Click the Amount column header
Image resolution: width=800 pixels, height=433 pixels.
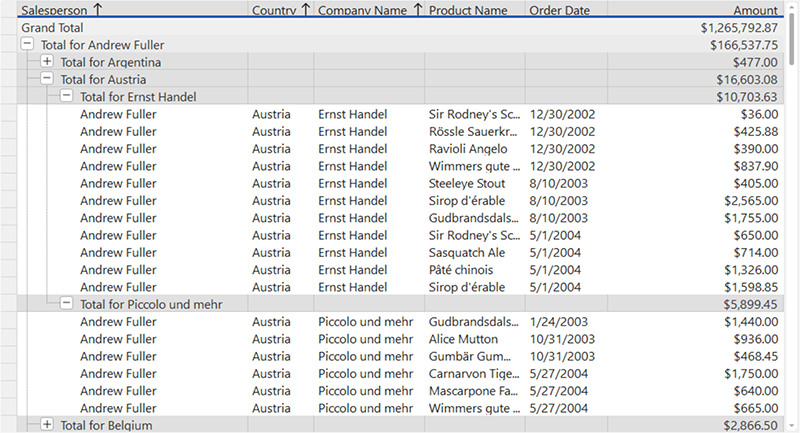coord(695,9)
